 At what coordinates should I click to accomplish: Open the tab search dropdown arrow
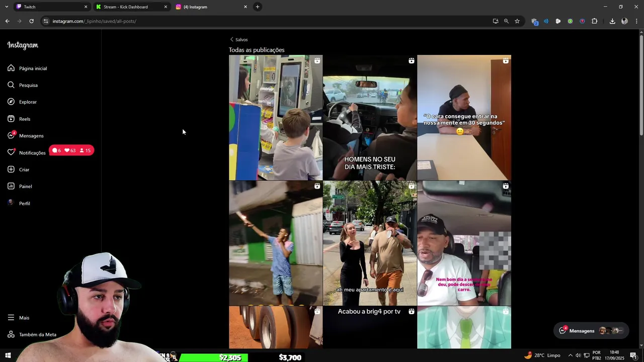pos(7,7)
